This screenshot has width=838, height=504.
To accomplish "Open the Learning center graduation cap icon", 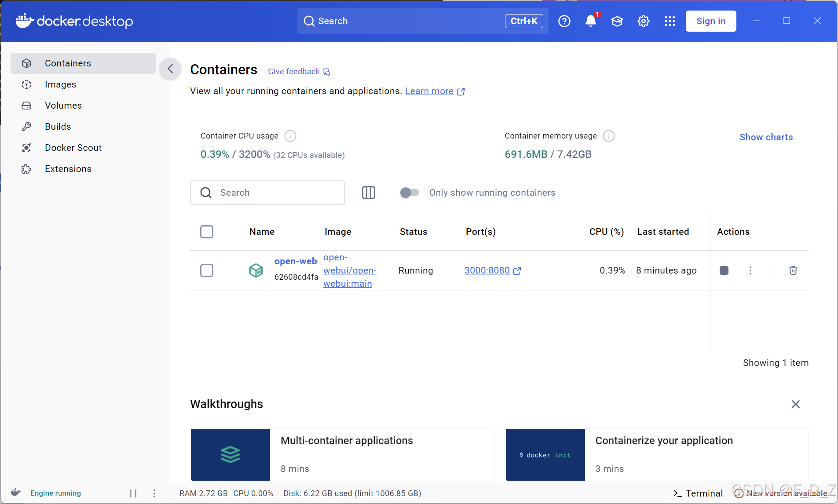I will click(x=617, y=21).
